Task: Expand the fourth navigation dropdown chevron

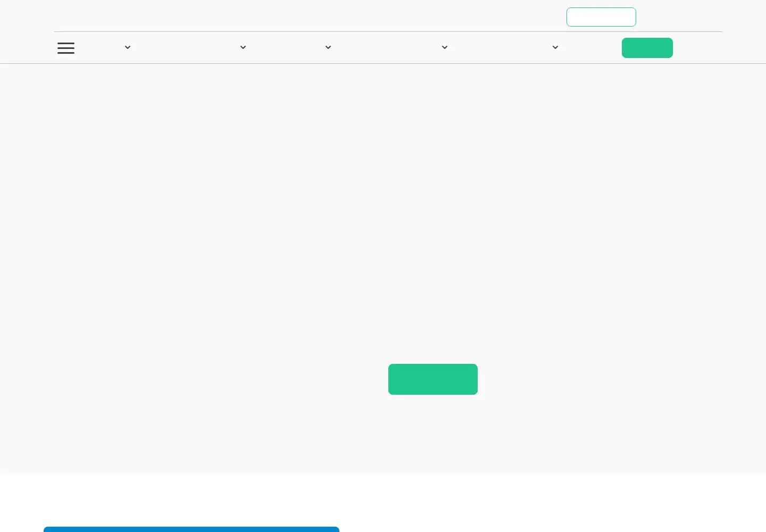Action: (445, 47)
